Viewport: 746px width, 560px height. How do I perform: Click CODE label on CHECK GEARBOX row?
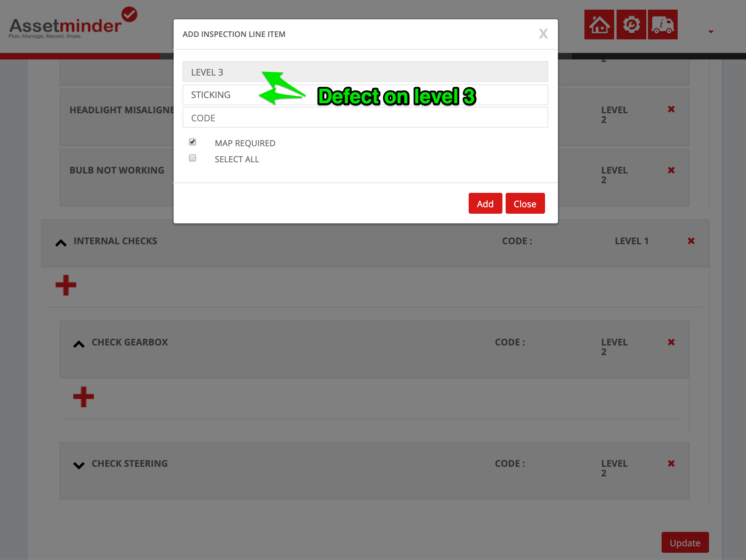tap(510, 342)
